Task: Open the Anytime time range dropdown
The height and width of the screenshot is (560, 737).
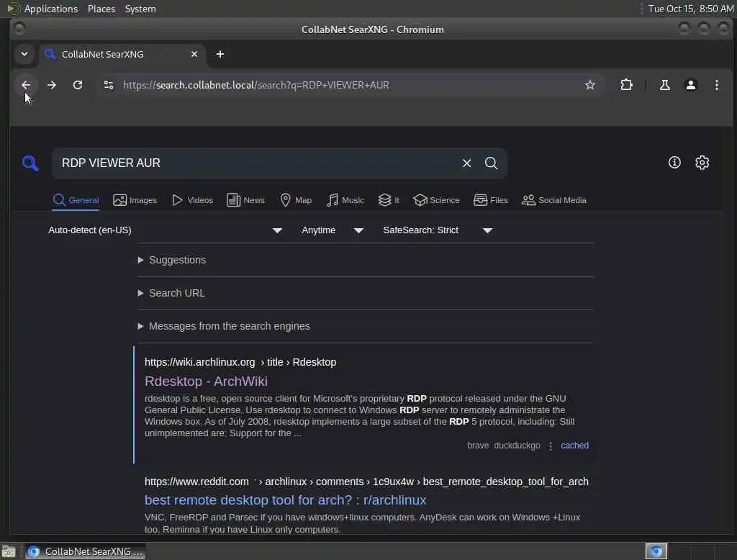Action: (333, 230)
